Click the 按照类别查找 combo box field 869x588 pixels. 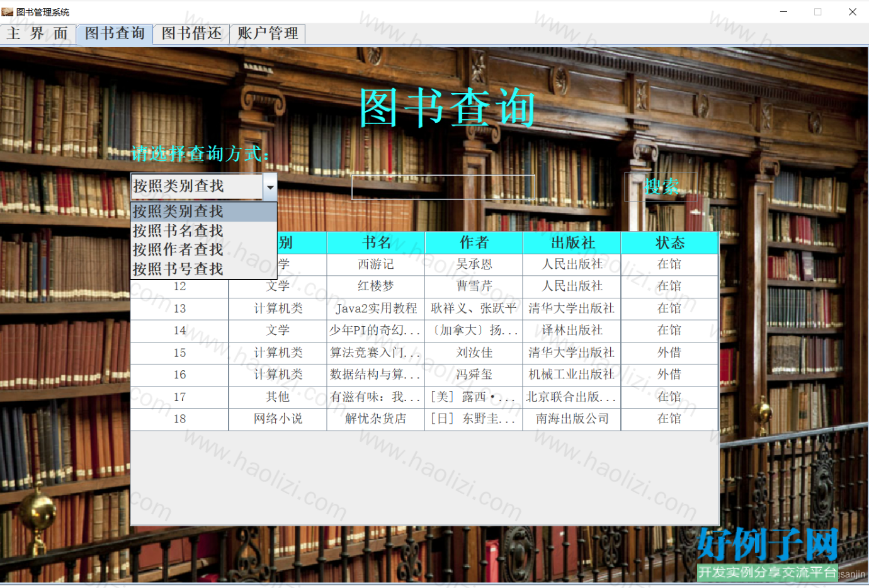coord(197,187)
